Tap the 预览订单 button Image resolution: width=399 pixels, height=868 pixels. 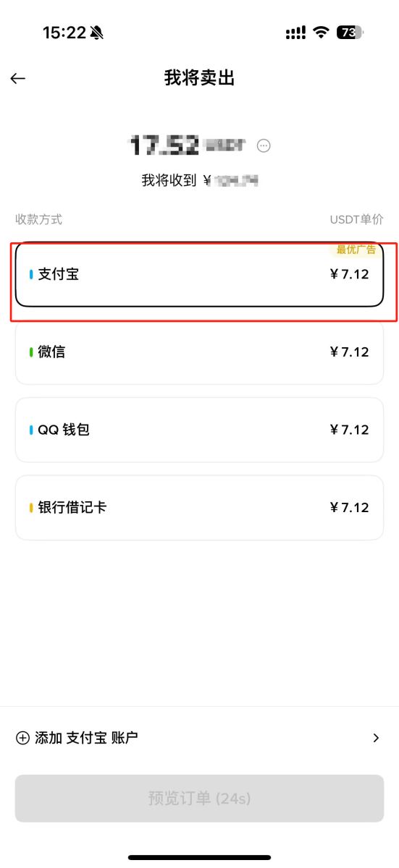[x=199, y=799]
